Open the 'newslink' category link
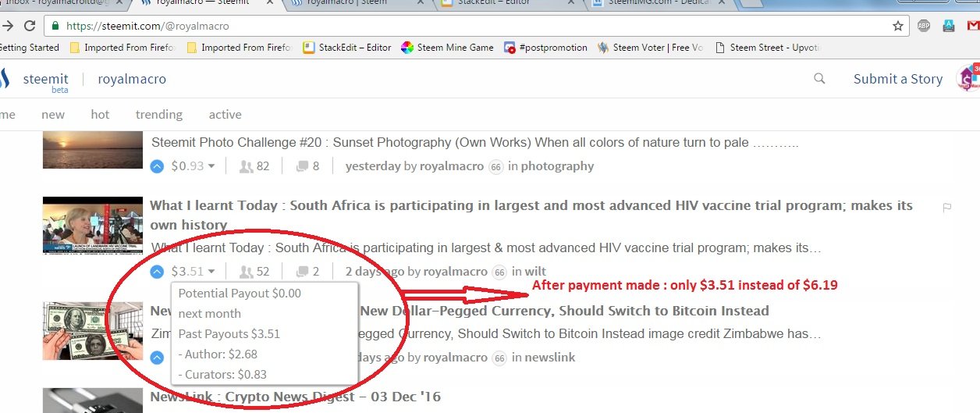This screenshot has height=413, width=980. tap(549, 358)
